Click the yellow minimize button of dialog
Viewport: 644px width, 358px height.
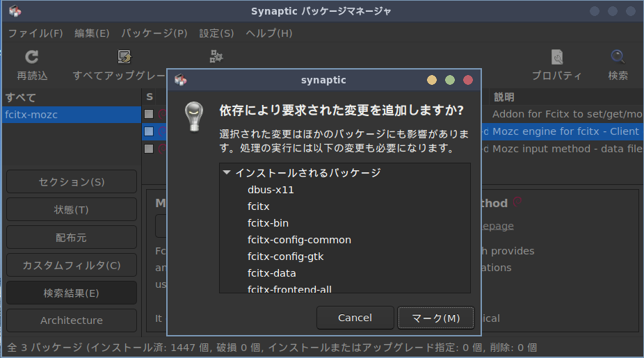click(432, 80)
